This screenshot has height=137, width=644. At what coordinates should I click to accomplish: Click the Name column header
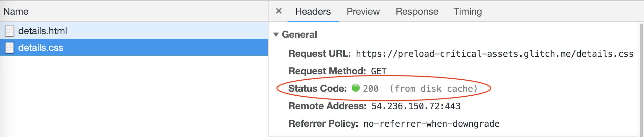[x=16, y=11]
